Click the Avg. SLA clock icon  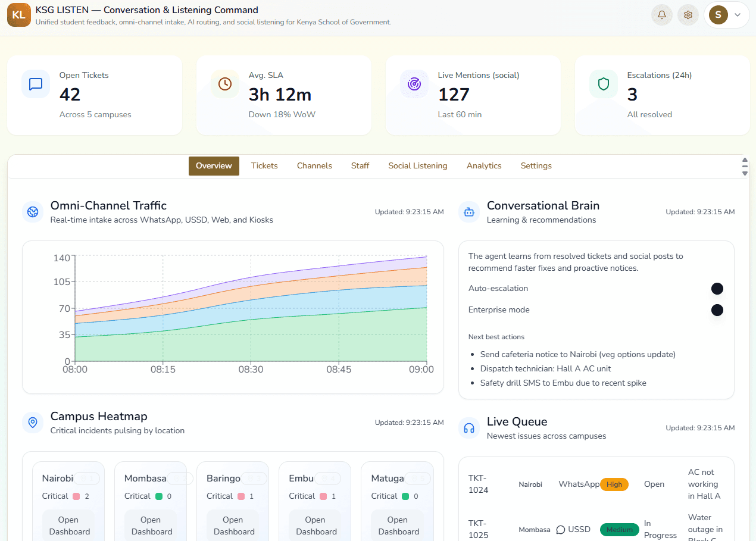click(225, 84)
